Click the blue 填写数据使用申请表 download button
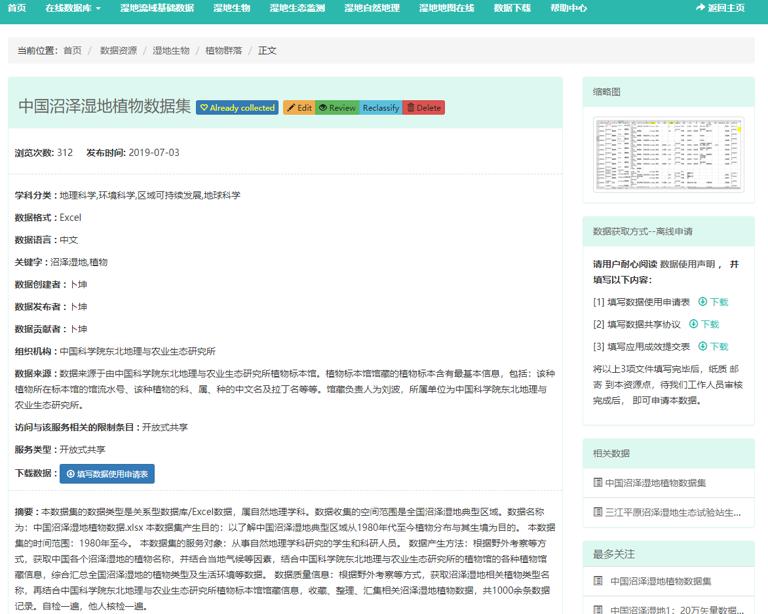Screen dimensions: 768x614 pos(107,473)
